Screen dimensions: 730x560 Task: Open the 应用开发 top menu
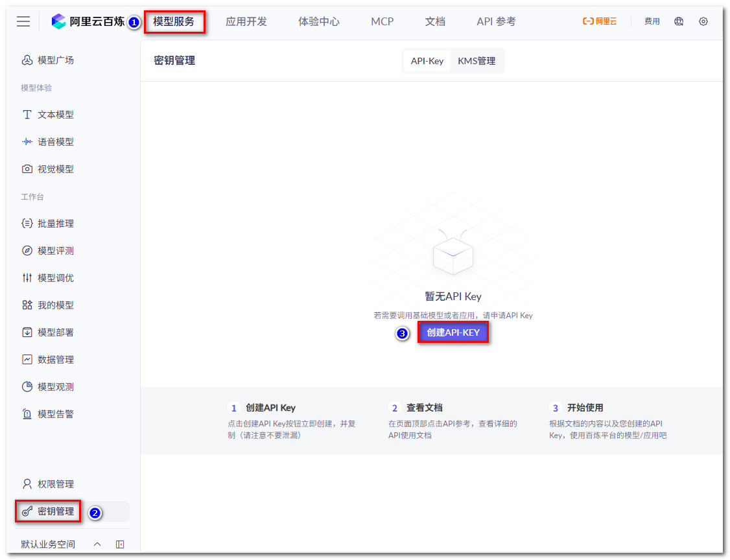246,21
